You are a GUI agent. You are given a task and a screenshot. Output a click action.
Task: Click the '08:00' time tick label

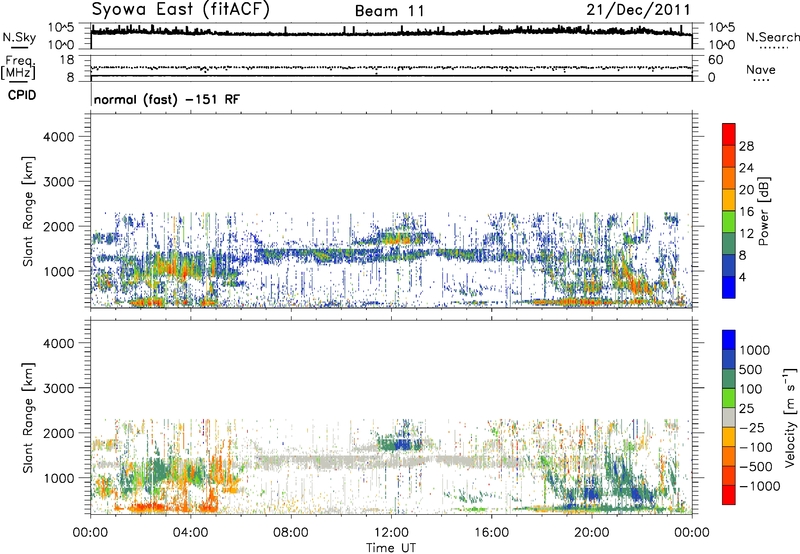pos(291,533)
